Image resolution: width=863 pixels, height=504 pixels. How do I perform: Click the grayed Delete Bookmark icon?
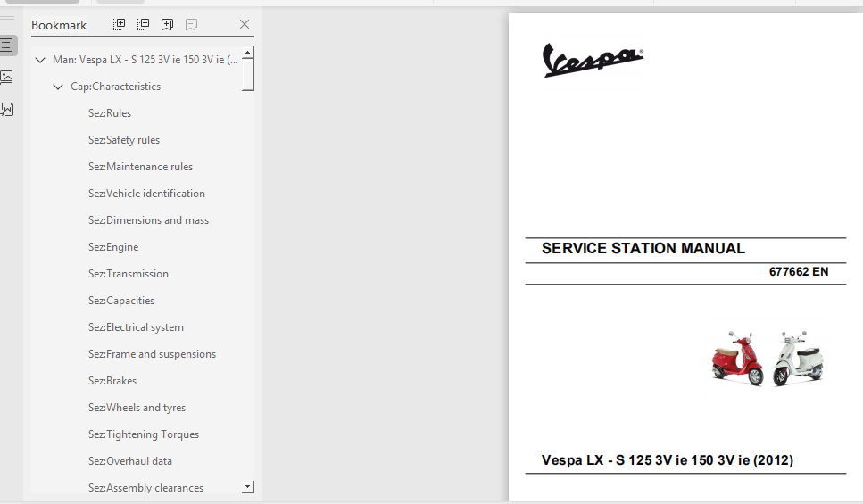click(192, 24)
